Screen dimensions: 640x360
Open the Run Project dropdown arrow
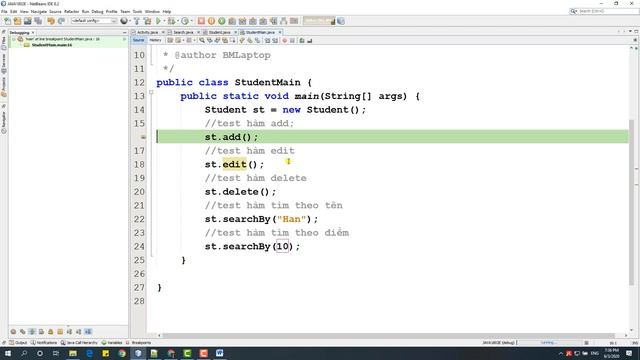coord(164,21)
